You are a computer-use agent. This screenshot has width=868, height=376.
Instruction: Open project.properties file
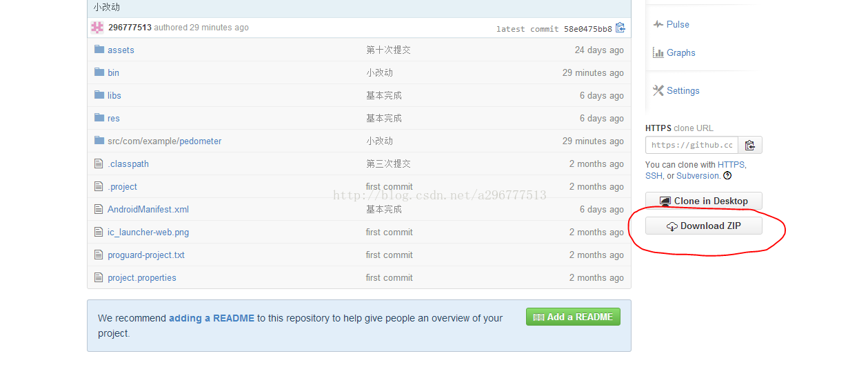click(x=142, y=277)
